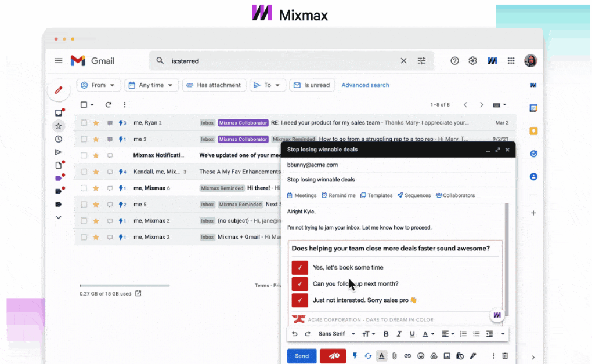Click the red Mixmax send later button

click(x=333, y=356)
